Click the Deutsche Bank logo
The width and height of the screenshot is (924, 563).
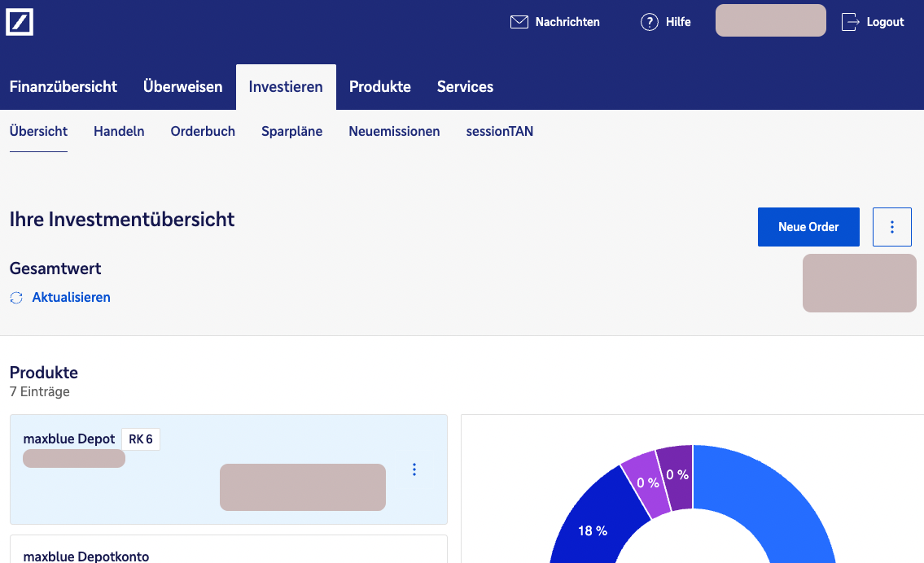[20, 22]
